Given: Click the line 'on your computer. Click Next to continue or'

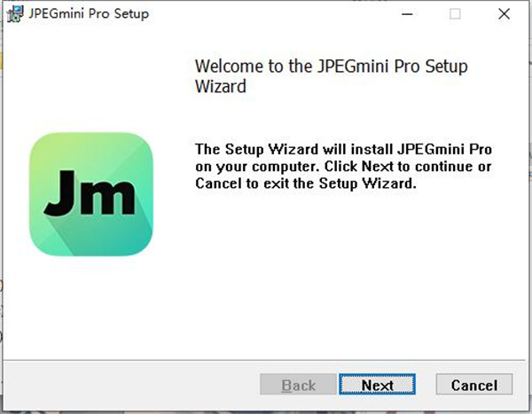Looking at the screenshot, I should pos(343,166).
